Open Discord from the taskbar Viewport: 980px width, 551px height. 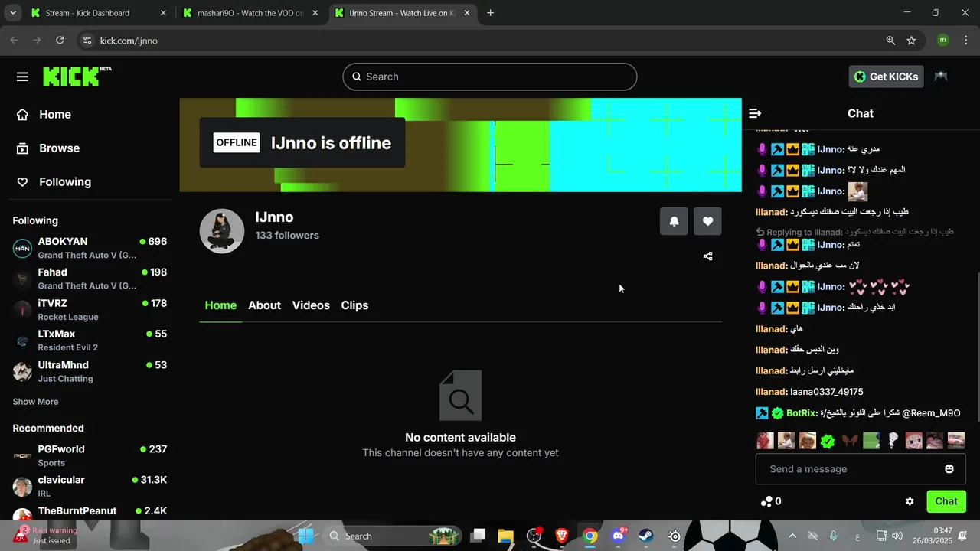pyautogui.click(x=618, y=536)
